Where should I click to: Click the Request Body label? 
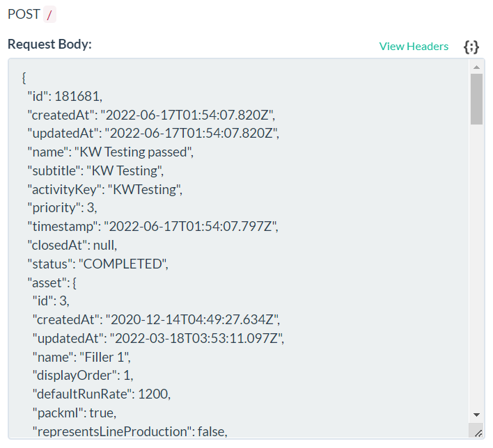49,45
